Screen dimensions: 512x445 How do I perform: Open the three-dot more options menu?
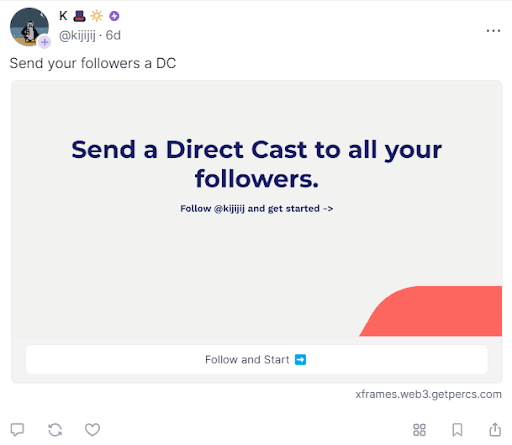pos(493,31)
